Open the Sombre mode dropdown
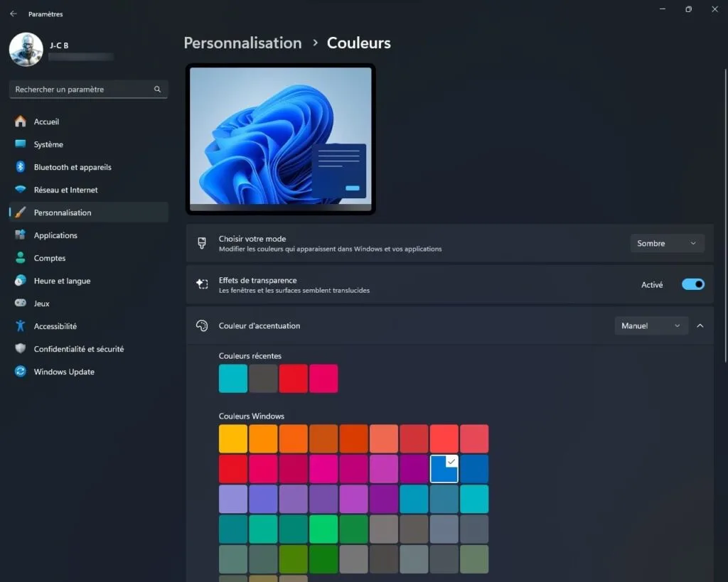The height and width of the screenshot is (582, 728). click(x=667, y=243)
